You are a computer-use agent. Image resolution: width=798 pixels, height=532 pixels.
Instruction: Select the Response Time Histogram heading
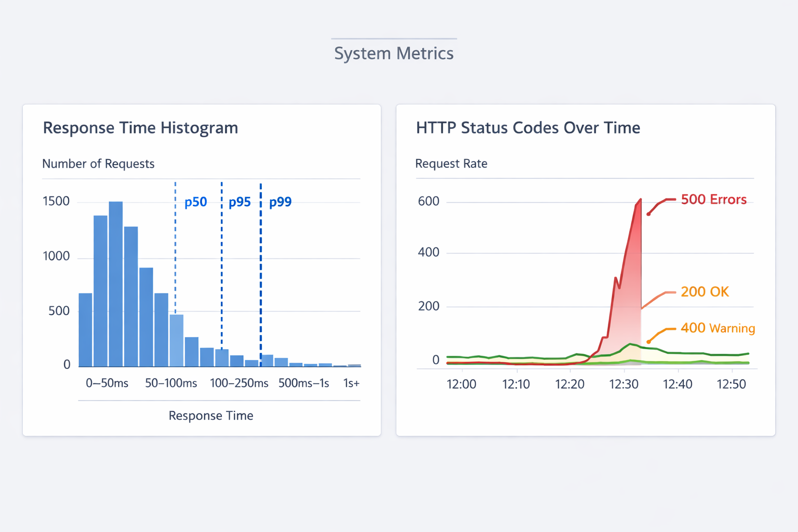(x=140, y=128)
